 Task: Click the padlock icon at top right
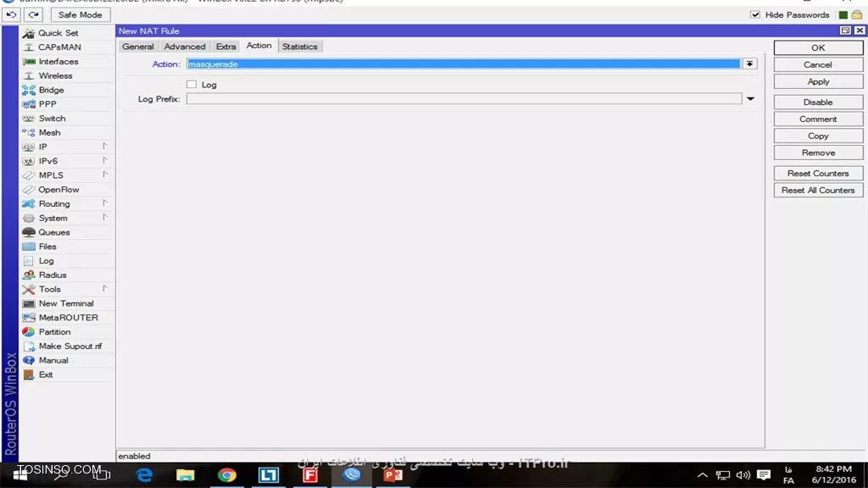[x=857, y=15]
